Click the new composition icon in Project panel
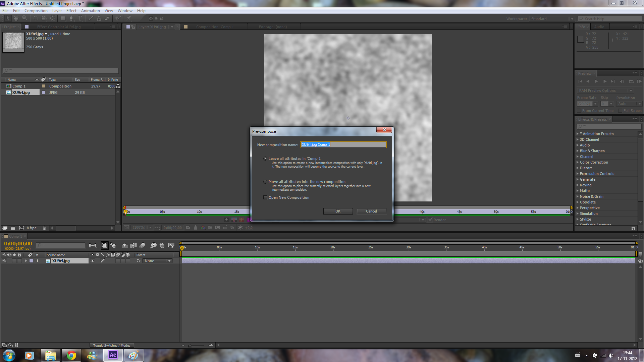This screenshot has width=644, height=362. (x=21, y=228)
